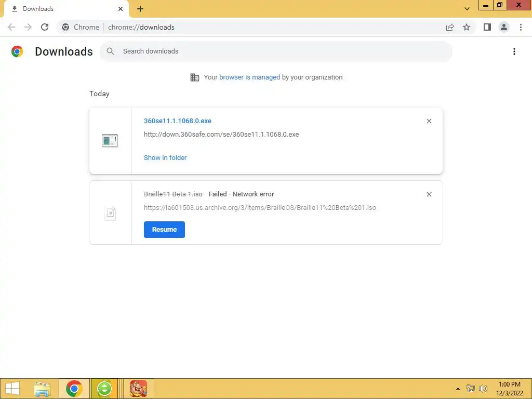Remove the failed Braille11 download entry
The width and height of the screenshot is (532, 399).
tap(429, 194)
